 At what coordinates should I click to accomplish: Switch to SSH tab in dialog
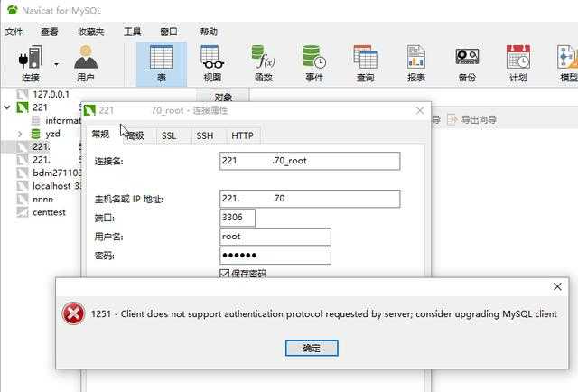(x=205, y=135)
